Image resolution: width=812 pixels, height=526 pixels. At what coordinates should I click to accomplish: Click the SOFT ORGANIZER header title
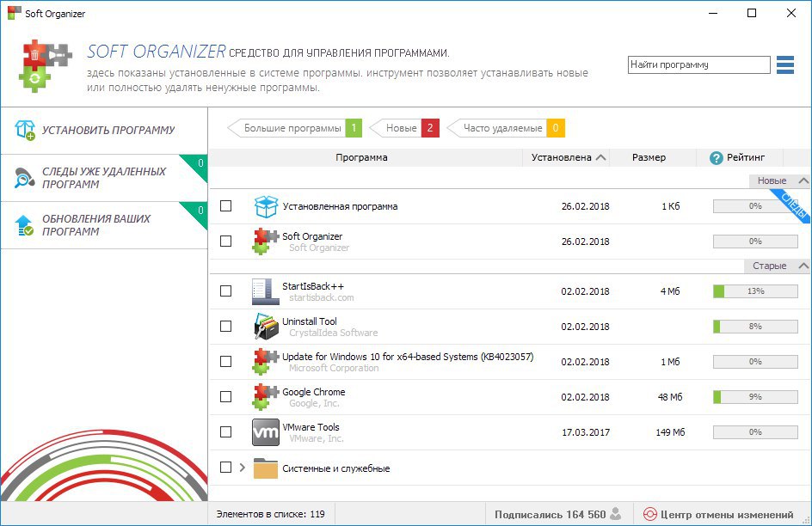[157, 52]
